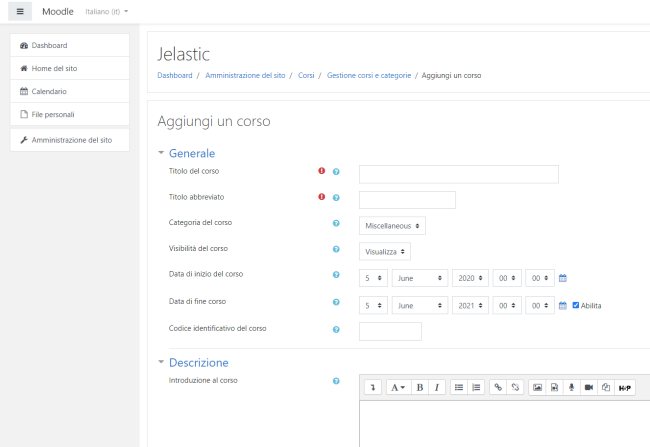Change end date day dropdown

[373, 306]
